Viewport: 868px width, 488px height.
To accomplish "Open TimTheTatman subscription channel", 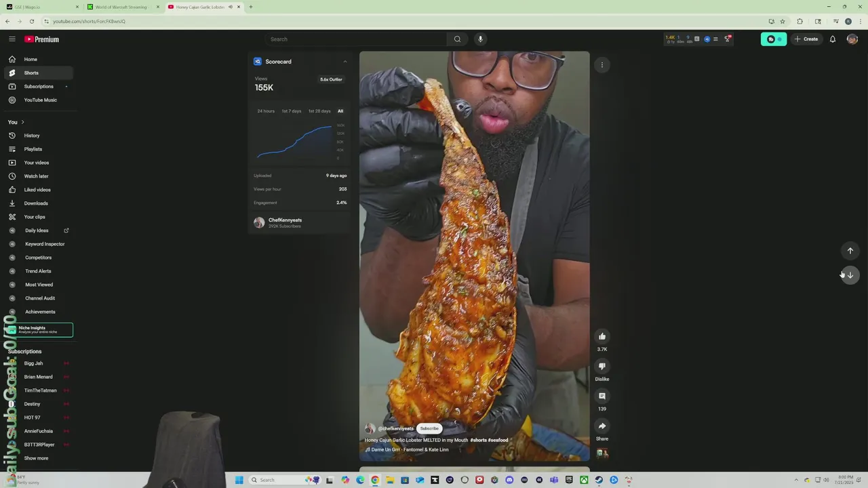I will coord(38,390).
